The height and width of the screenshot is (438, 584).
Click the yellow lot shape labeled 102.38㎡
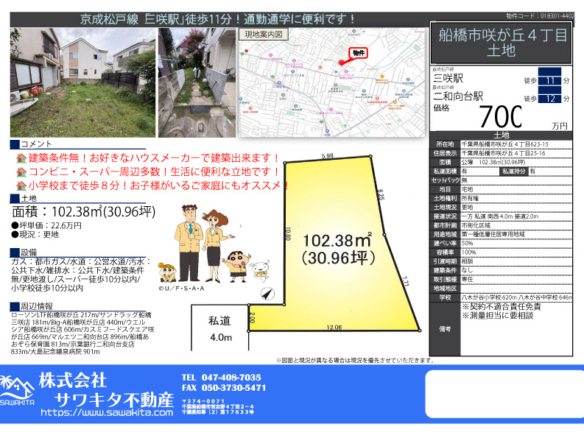coord(335,244)
